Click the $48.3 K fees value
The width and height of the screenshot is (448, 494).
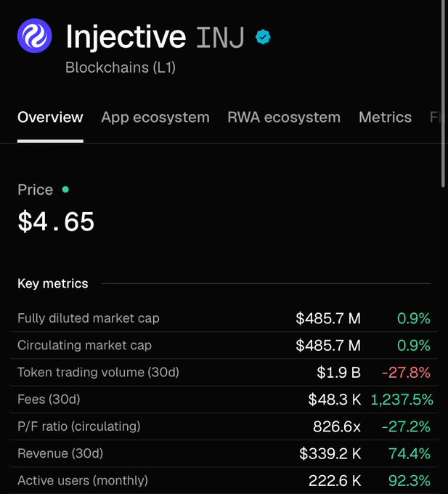(334, 400)
